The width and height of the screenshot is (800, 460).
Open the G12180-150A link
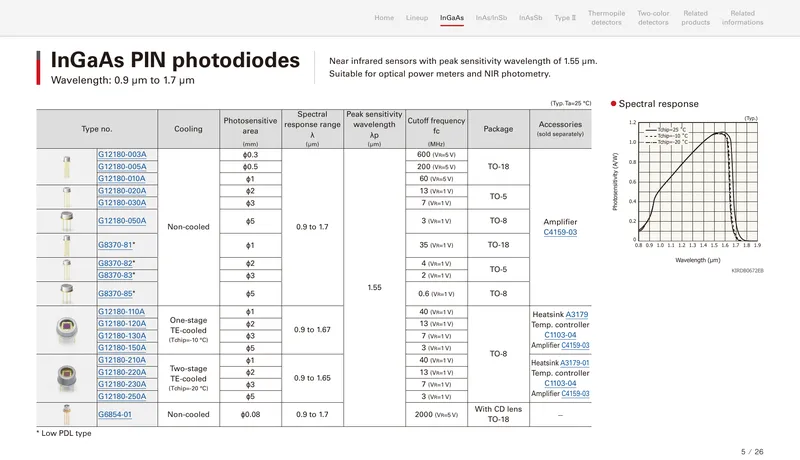(122, 348)
